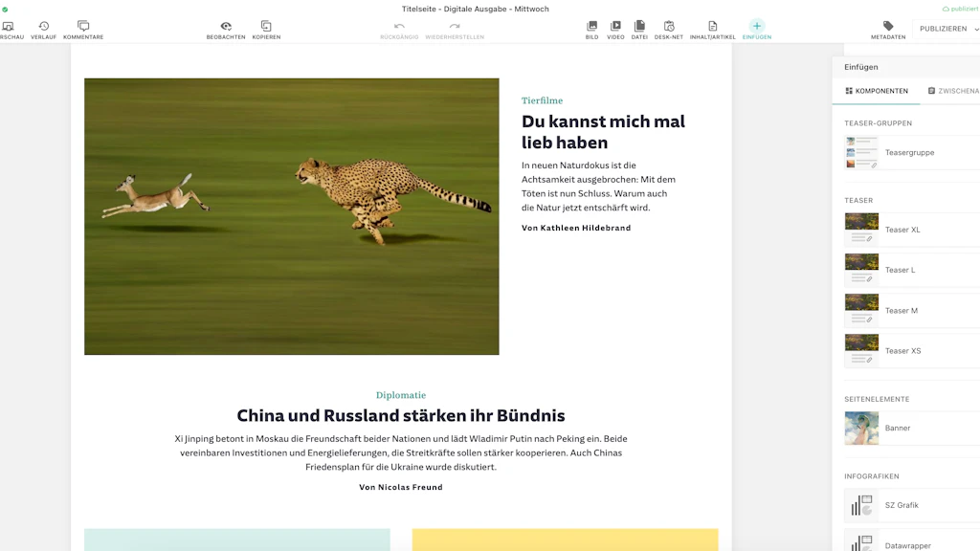Viewport: 980px width, 551px height.
Task: Click headline China und Russland stärken ihr Bündnis
Action: [401, 415]
